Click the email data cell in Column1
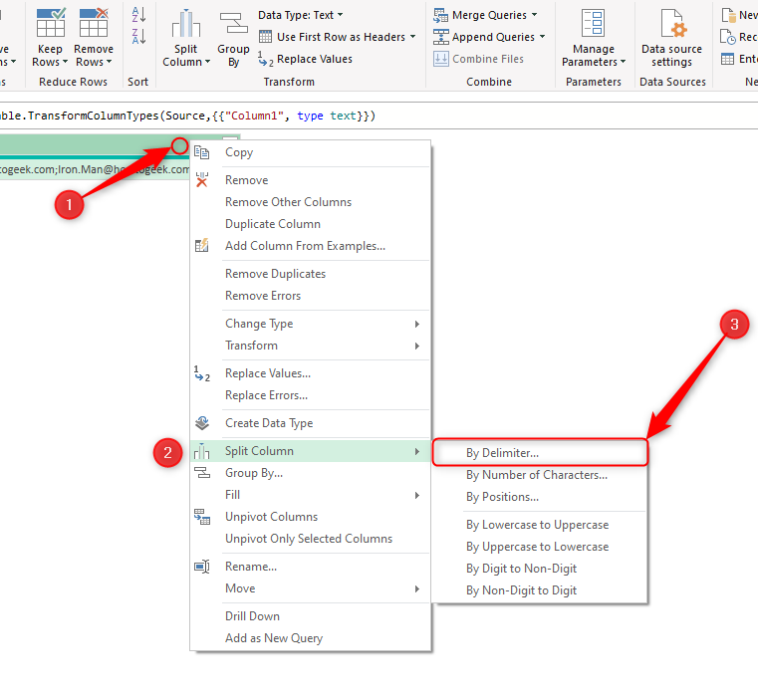This screenshot has width=758, height=700. (95, 169)
